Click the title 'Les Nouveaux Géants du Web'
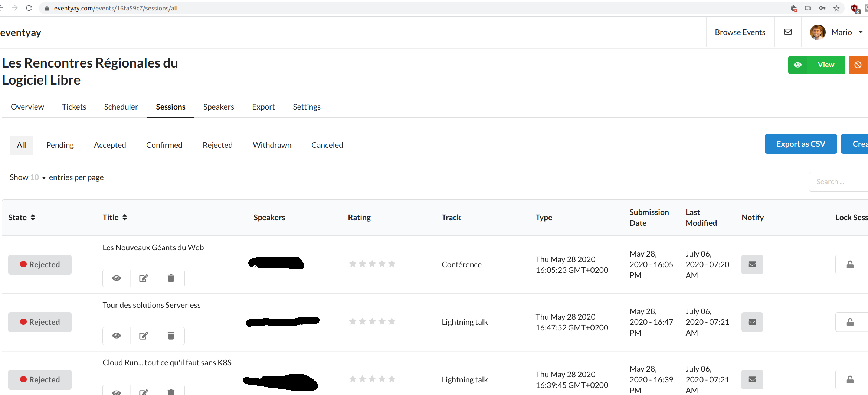 (153, 248)
